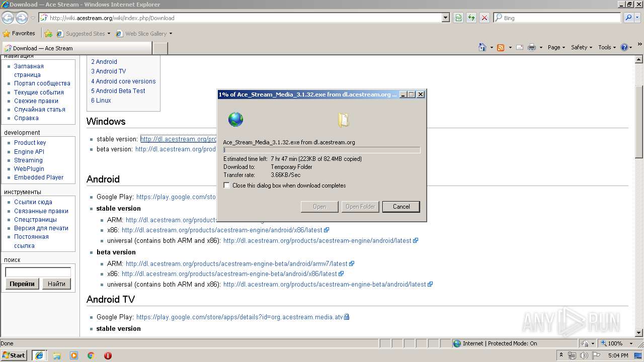Viewport: 644px width, 362px height.
Task: Launch Google Chrome from taskbar
Action: pyautogui.click(x=91, y=355)
